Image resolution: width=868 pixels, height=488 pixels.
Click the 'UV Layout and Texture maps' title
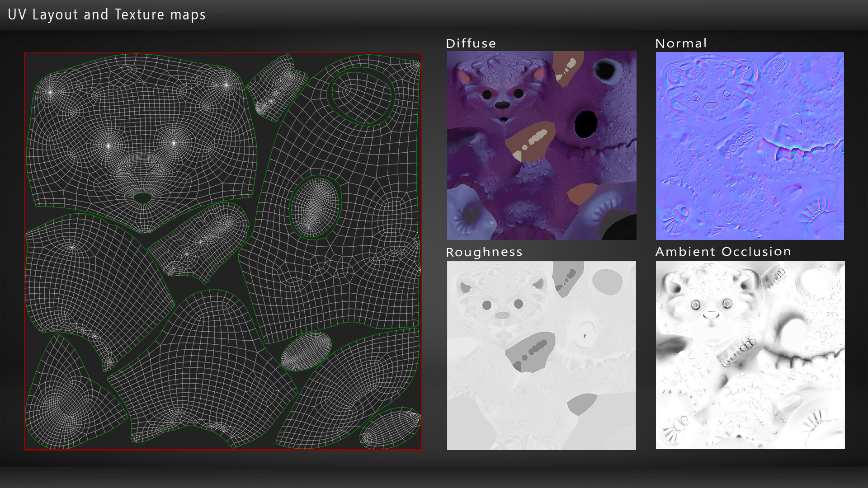[107, 14]
